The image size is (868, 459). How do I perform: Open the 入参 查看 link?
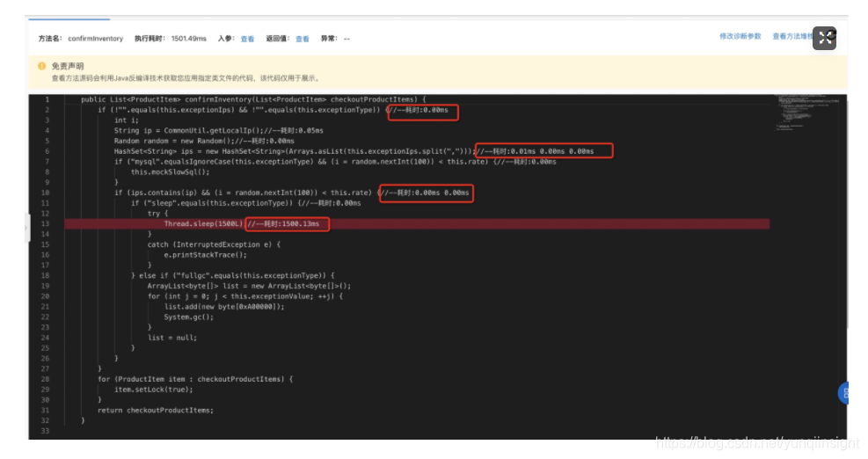coord(247,39)
